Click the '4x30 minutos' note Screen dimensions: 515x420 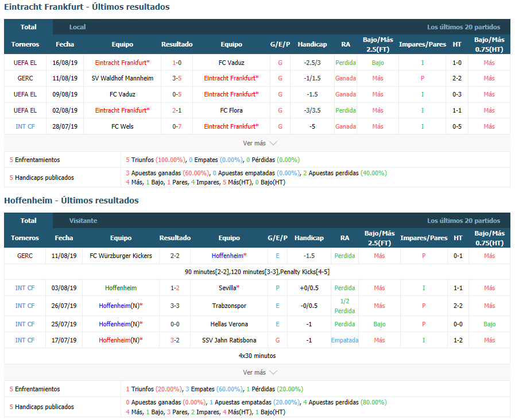click(257, 356)
